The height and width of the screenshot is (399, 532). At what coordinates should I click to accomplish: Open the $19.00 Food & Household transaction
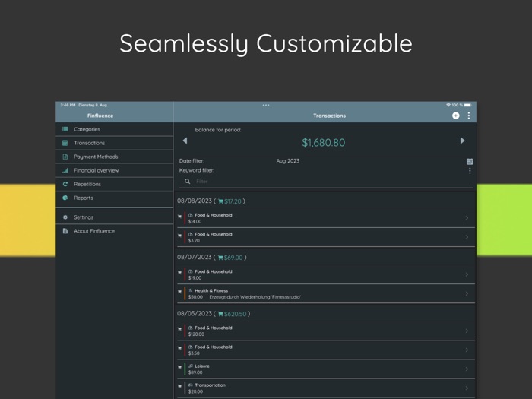click(326, 274)
